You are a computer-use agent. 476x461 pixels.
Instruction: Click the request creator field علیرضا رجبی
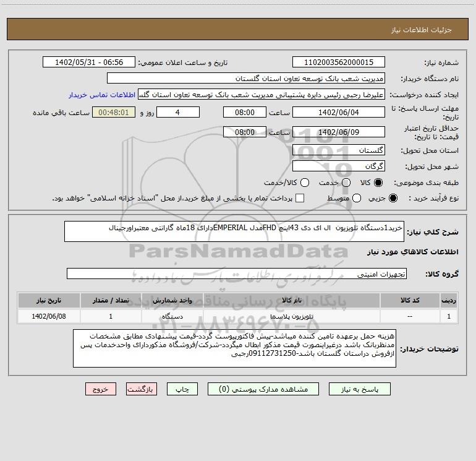(261, 95)
